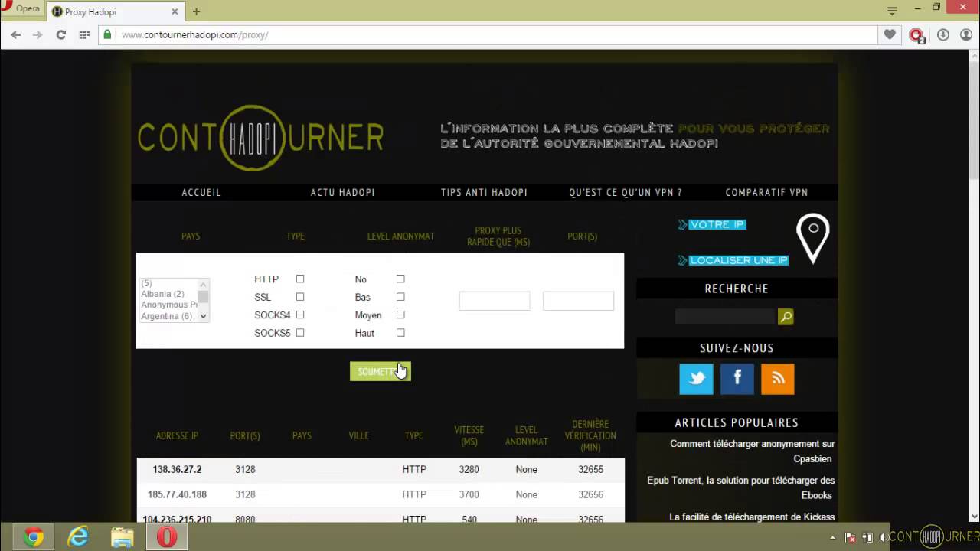
Task: Check the No anonymity checkbox
Action: [400, 279]
